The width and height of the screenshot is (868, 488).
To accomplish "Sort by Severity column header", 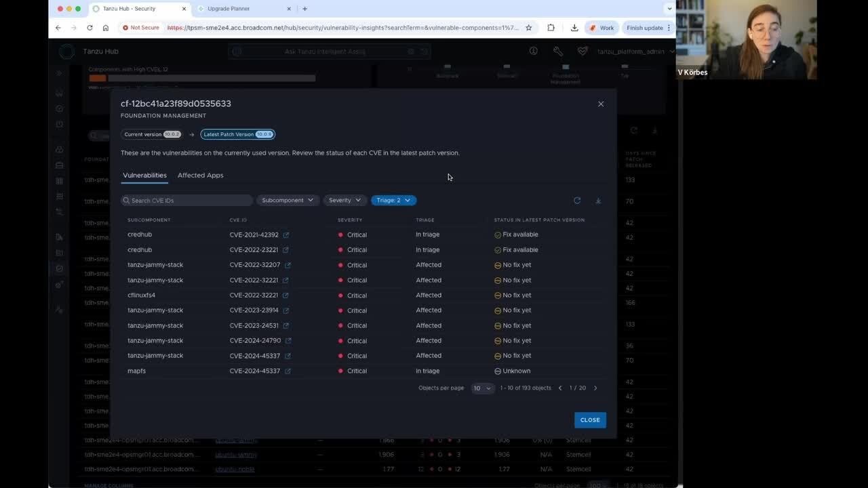I will (x=350, y=220).
